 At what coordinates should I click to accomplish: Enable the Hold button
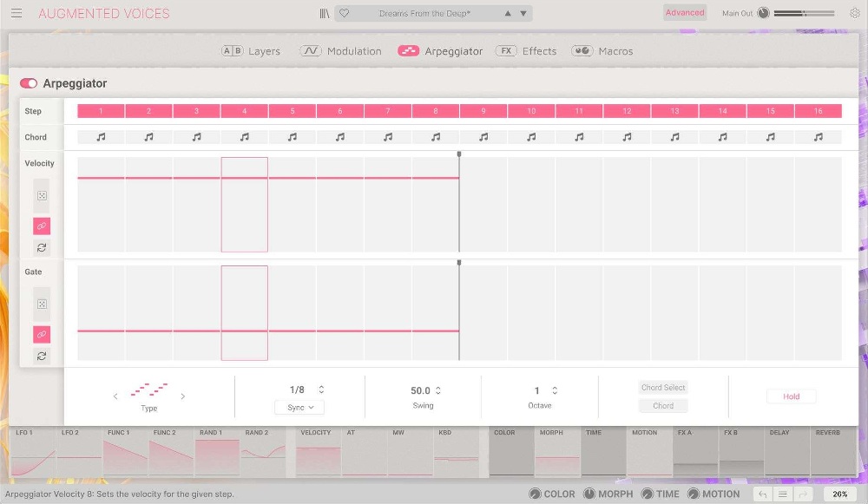(x=791, y=396)
